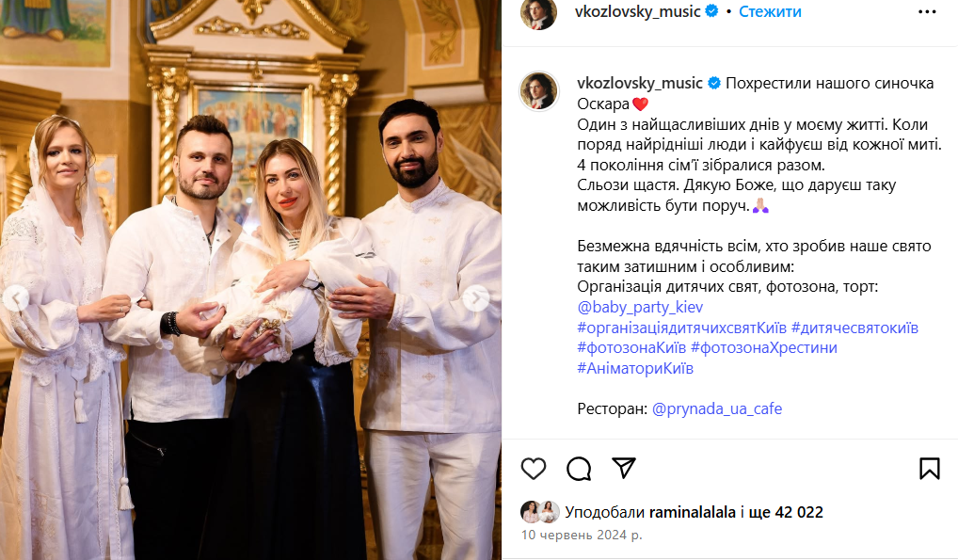958x560 pixels.
Task: Open hashtag #АніматориКиїв
Action: click(635, 368)
